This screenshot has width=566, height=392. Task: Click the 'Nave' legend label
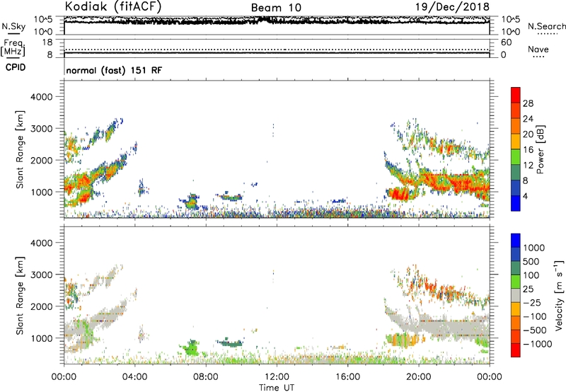click(538, 50)
